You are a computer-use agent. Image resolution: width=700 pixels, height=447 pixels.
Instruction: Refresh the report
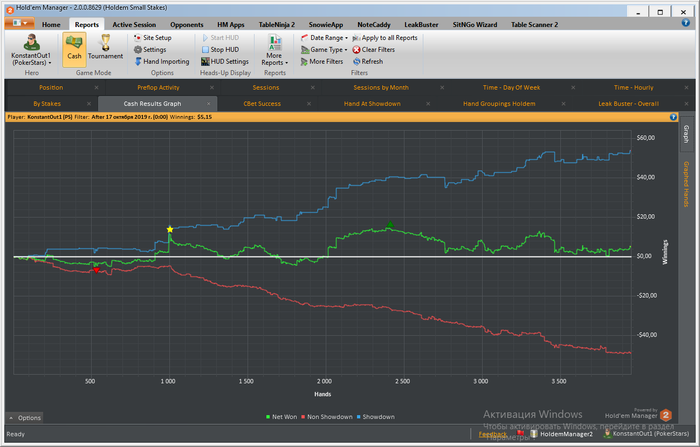(368, 62)
